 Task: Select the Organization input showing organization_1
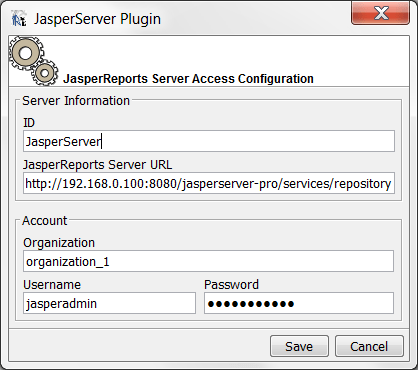click(208, 261)
